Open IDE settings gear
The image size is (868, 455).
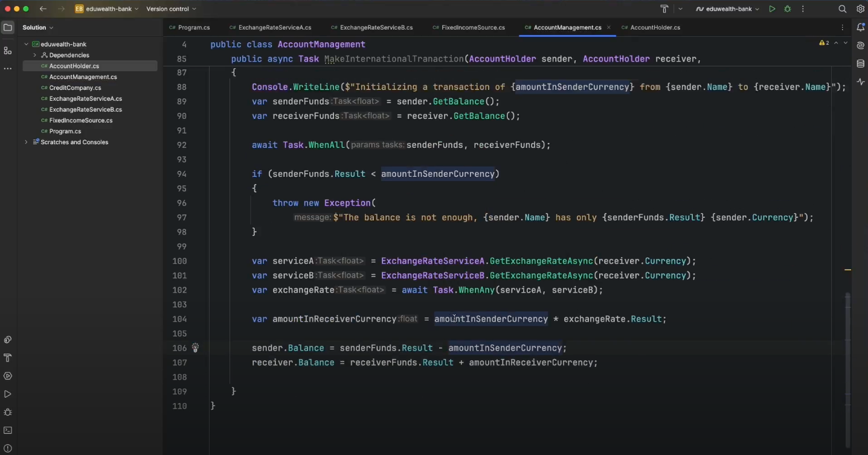click(x=861, y=9)
